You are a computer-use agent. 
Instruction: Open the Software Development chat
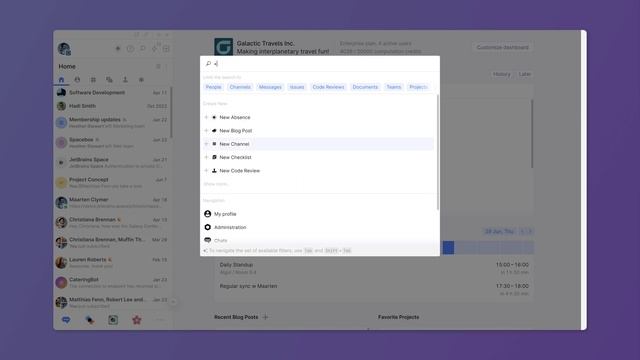click(x=112, y=93)
